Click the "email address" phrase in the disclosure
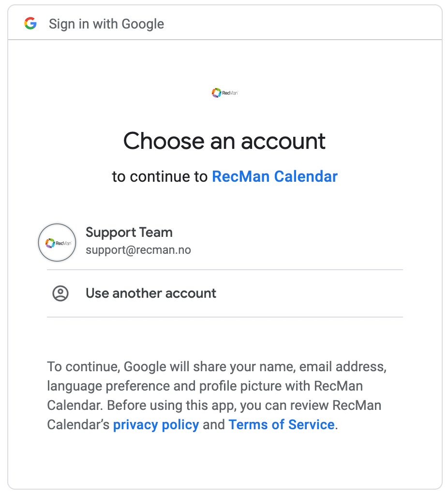The height and width of the screenshot is (494, 448). tap(343, 367)
